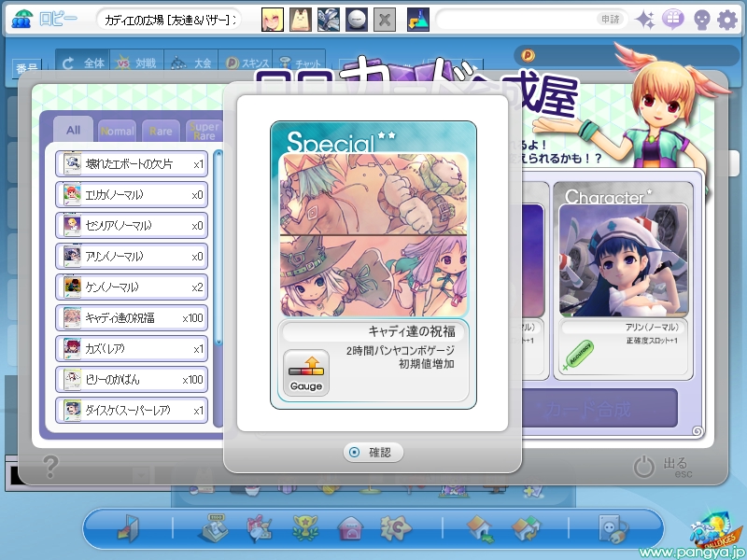Viewport: 747px width, 560px height.
Task: Click the Gauge icon on the Special card
Action: click(306, 372)
